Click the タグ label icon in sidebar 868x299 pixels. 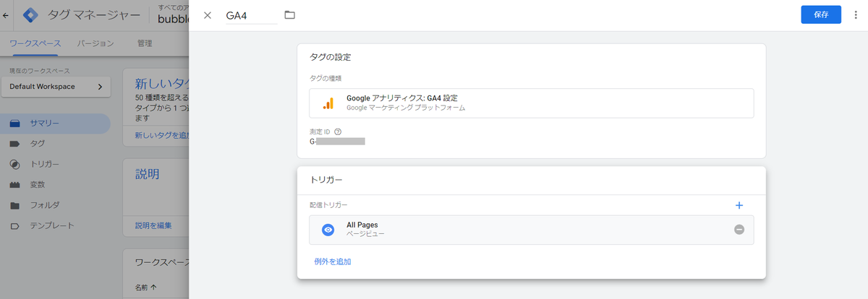click(14, 144)
